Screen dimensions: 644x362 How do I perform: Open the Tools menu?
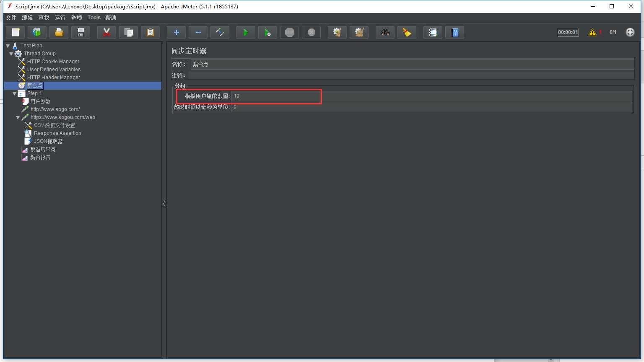[94, 18]
